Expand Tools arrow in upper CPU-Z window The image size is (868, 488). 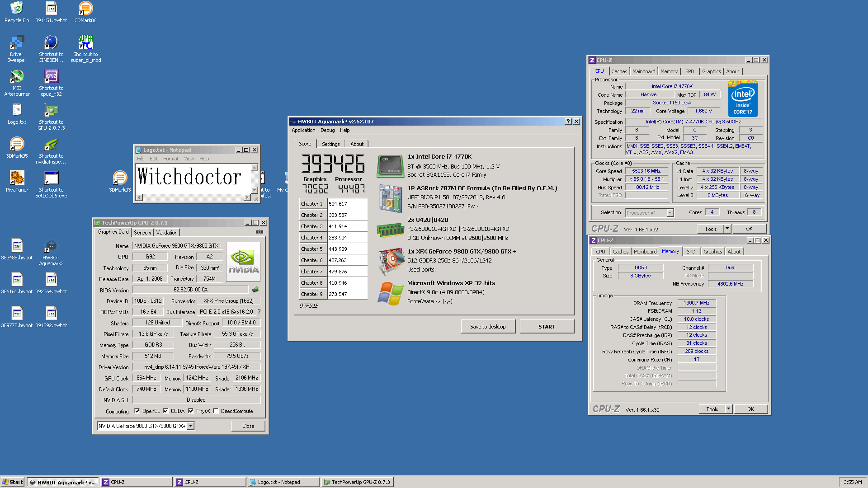point(727,229)
